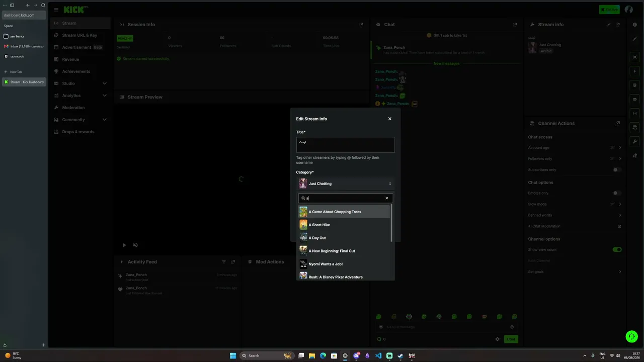Pop out the Session Info panel

pos(361,25)
